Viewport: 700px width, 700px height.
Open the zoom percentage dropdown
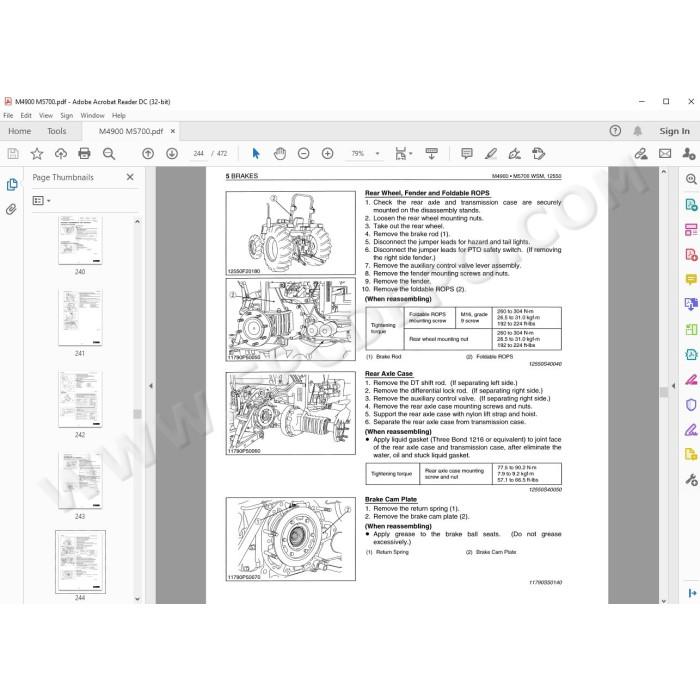(377, 154)
